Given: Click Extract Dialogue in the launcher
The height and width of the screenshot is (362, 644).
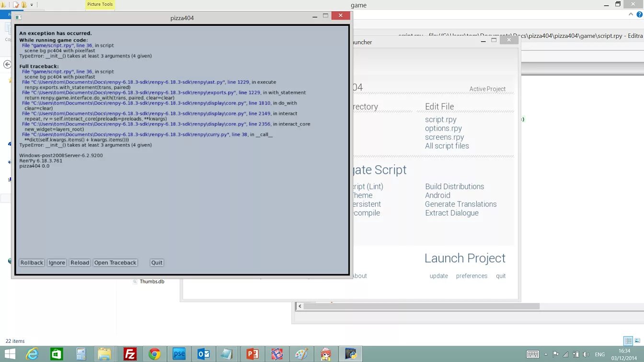Looking at the screenshot, I should click(x=452, y=213).
